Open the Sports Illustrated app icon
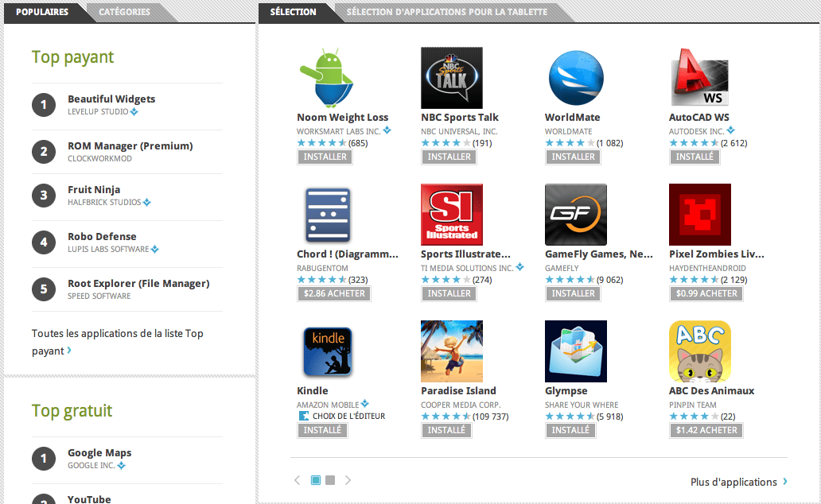The height and width of the screenshot is (504, 821). [x=452, y=215]
